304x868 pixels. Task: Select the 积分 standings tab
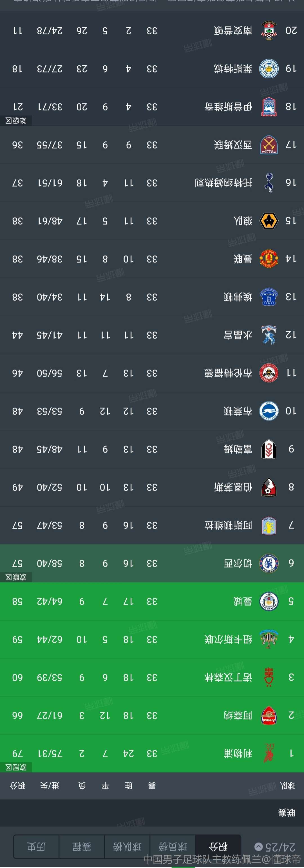pos(218,847)
